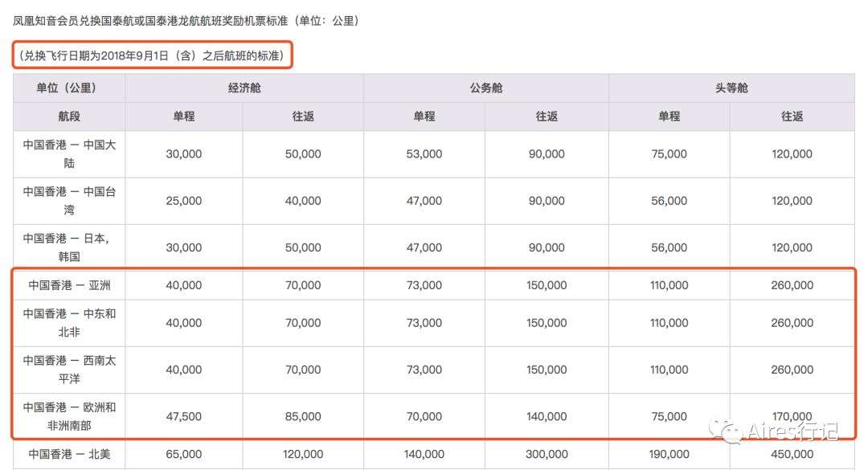868x470 pixels.
Task: Click the 中国香港 — 亚洲 route cell
Action: (69, 285)
